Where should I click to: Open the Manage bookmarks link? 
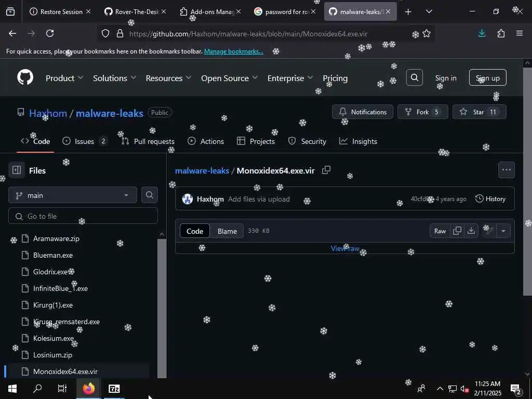[233, 51]
